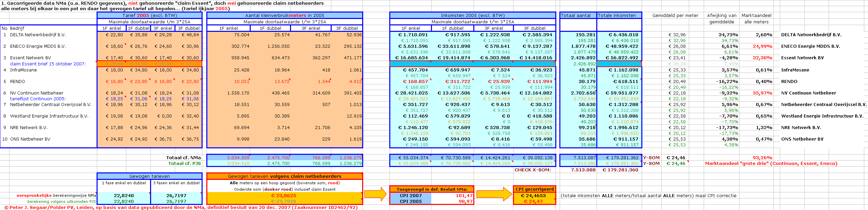This screenshot has width=868, height=210.
Task: Select the bold total income '€ 56.822.492'
Action: point(621,58)
